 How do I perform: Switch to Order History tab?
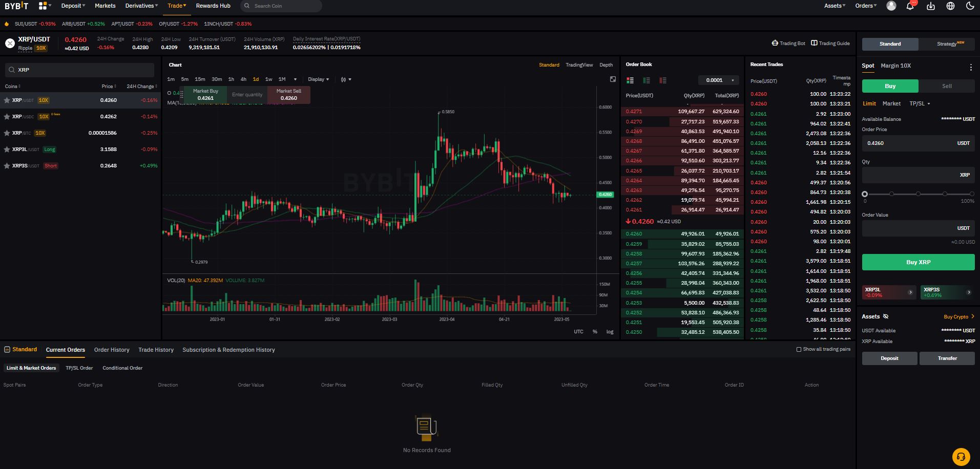pyautogui.click(x=112, y=350)
